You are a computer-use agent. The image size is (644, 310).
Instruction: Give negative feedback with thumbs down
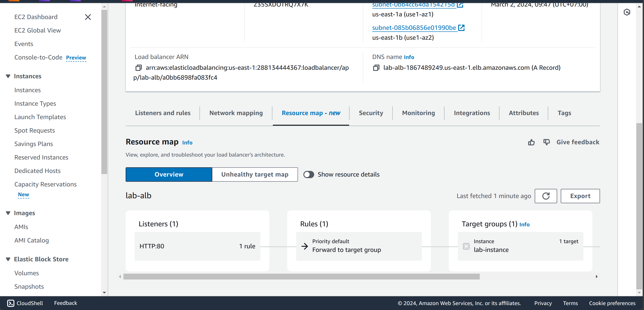click(546, 142)
